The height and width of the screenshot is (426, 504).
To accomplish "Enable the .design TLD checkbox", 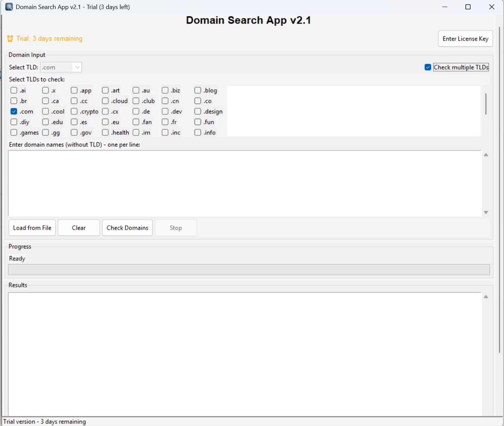I will (x=198, y=111).
